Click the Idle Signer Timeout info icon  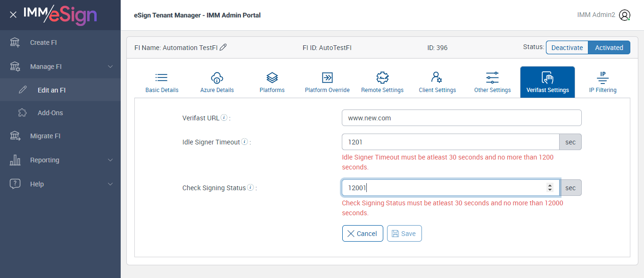coord(245,142)
